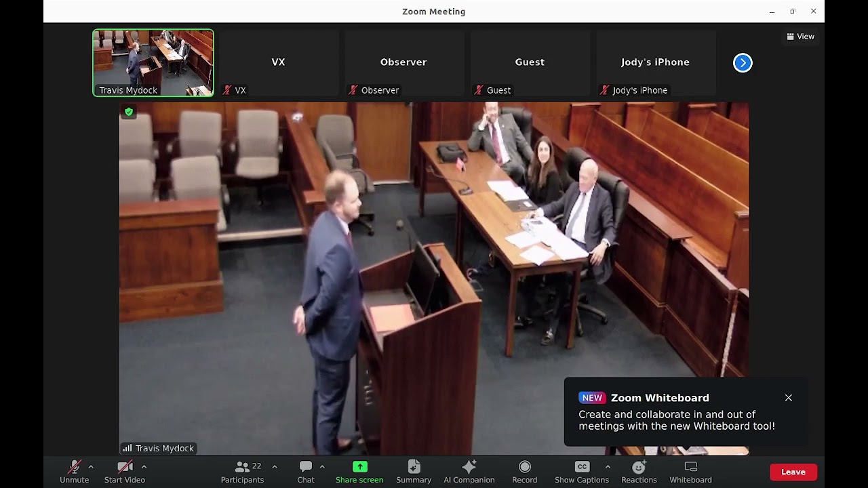Minimize the Zoom Meeting window
Viewport: 868px width, 488px height.
pyautogui.click(x=772, y=12)
